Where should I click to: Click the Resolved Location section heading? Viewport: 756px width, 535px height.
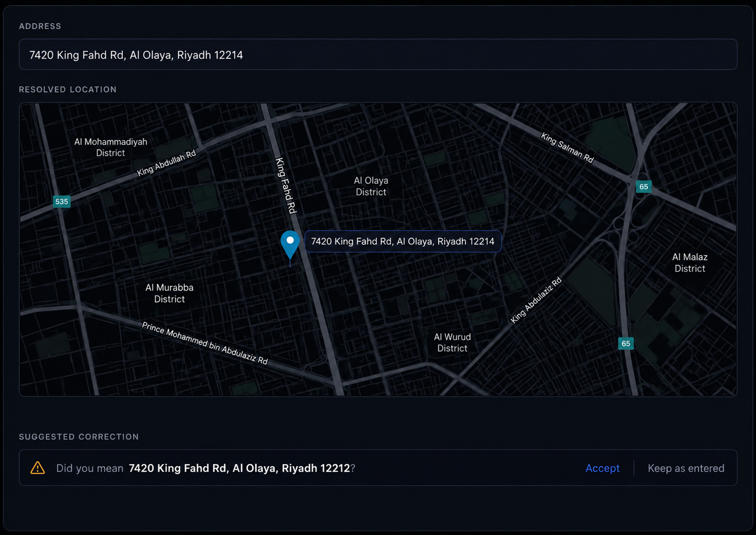[68, 90]
